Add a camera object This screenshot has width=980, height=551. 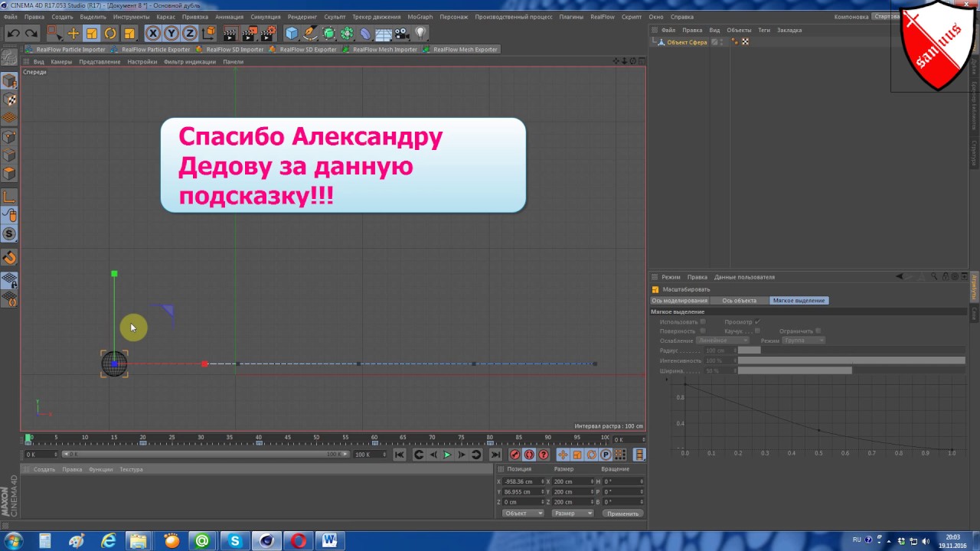tap(402, 33)
